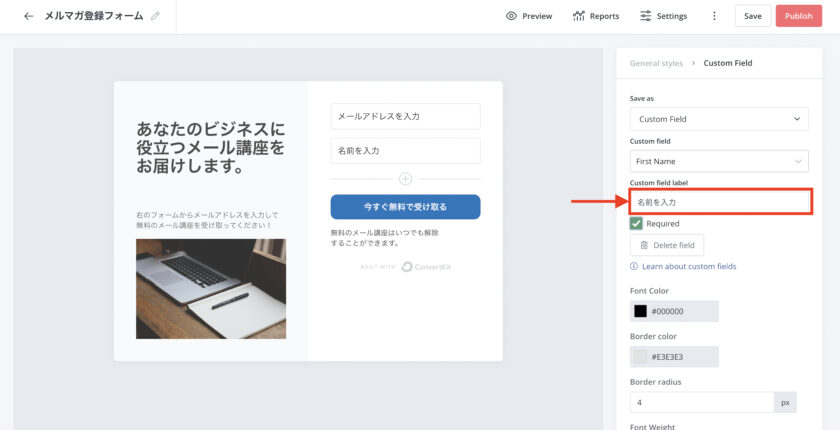This screenshot has width=840, height=430.
Task: Open Preview of the form
Action: click(529, 16)
